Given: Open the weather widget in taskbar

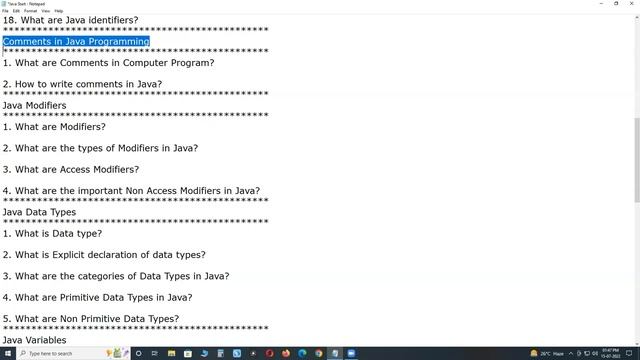Looking at the screenshot, I should [547, 353].
